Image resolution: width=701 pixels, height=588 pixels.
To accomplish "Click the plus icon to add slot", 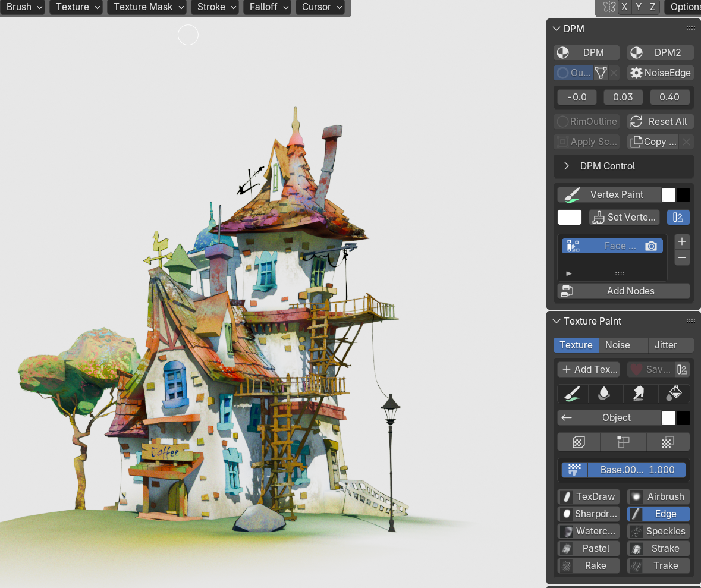I will (x=682, y=242).
